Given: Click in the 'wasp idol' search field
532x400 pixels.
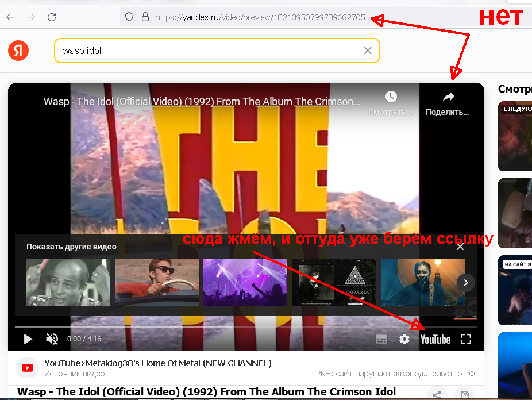Looking at the screenshot, I should (x=207, y=51).
